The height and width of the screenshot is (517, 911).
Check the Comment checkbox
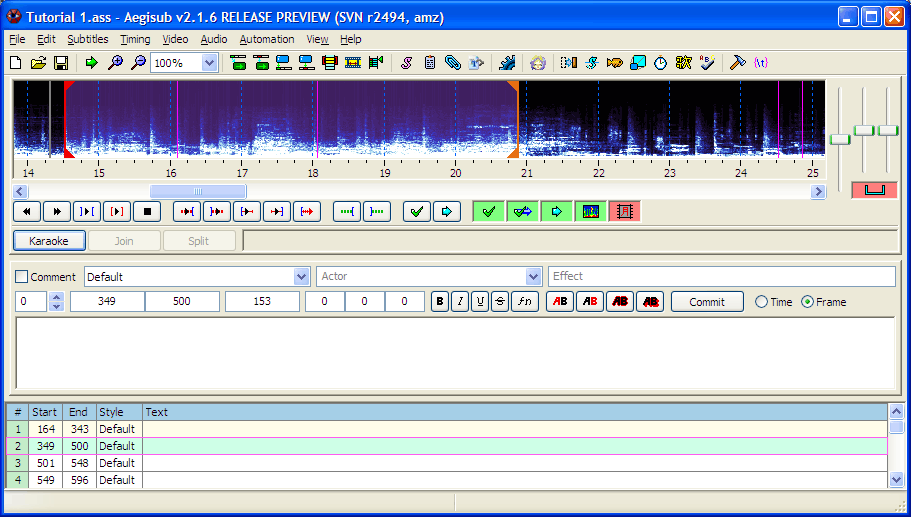tap(21, 277)
